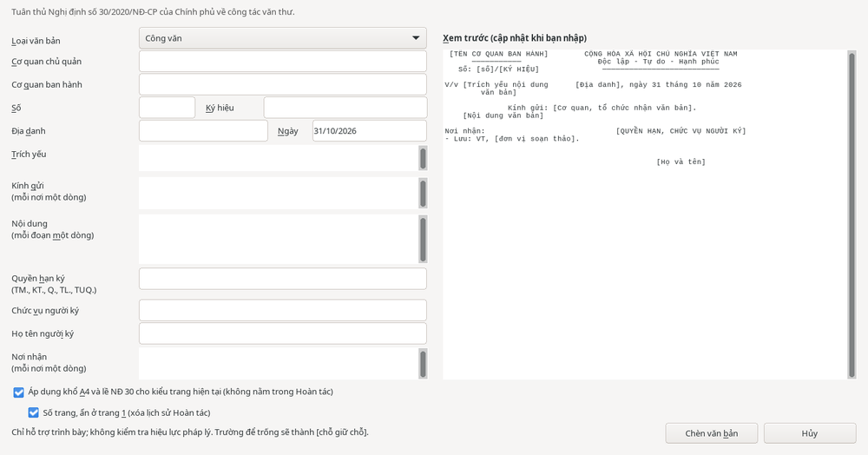The image size is (868, 455).
Task: Click preview text [QUYỀN HẠN, CHỨC VỤ NGƯỜI KÝ]
Action: pyautogui.click(x=681, y=131)
